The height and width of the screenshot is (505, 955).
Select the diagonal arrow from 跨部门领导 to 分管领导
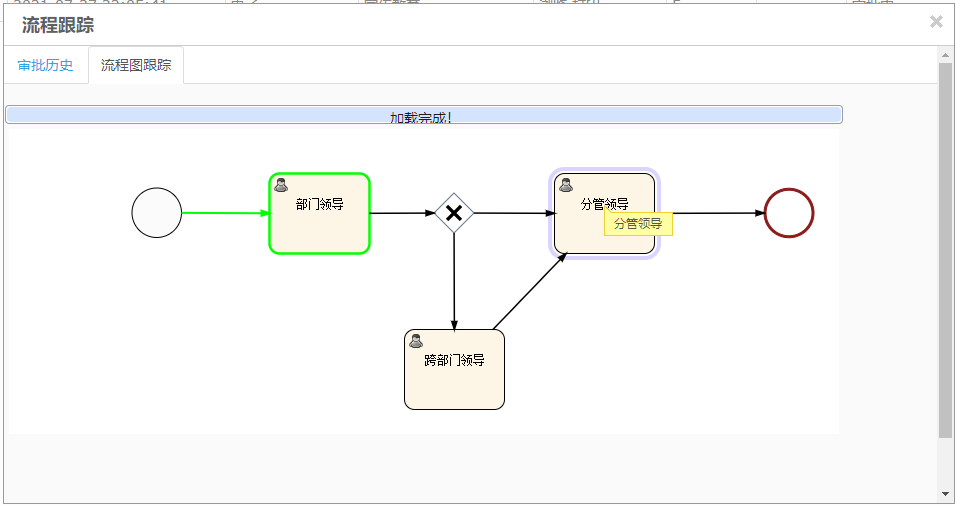pyautogui.click(x=530, y=290)
